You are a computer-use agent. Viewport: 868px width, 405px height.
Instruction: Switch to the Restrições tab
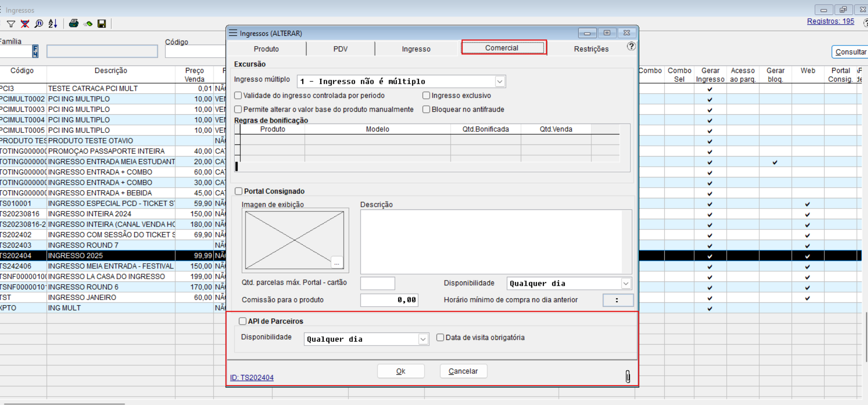point(591,49)
